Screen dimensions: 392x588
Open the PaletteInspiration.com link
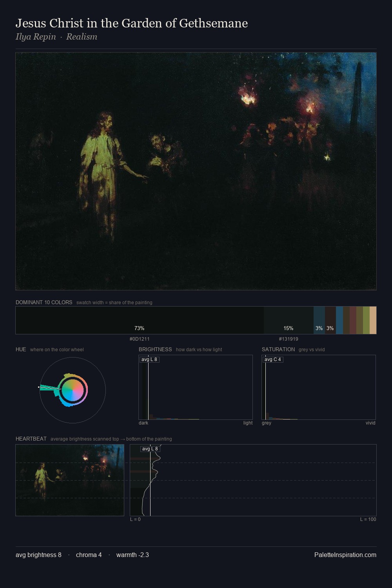coord(345,555)
